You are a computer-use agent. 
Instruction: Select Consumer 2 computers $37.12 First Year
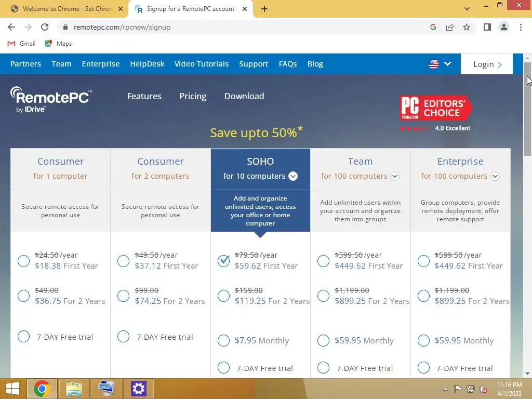(124, 261)
